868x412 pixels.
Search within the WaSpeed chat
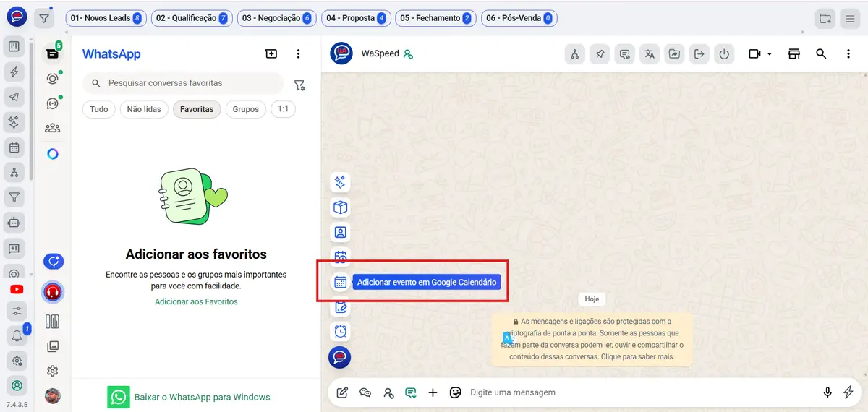pyautogui.click(x=821, y=53)
